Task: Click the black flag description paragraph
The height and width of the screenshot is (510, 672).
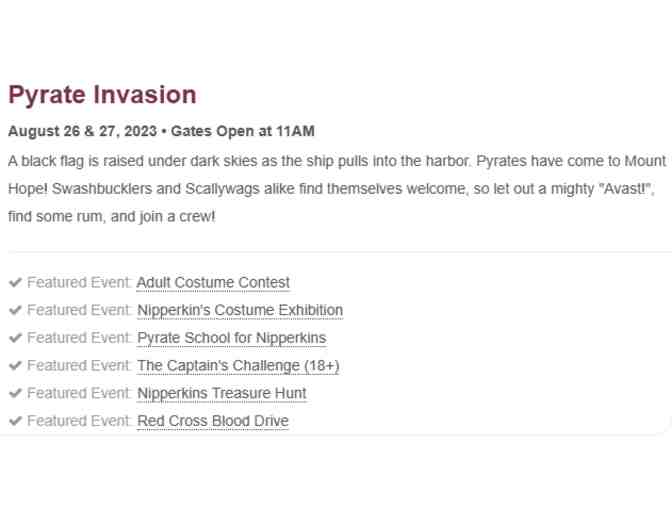Action: [x=336, y=188]
